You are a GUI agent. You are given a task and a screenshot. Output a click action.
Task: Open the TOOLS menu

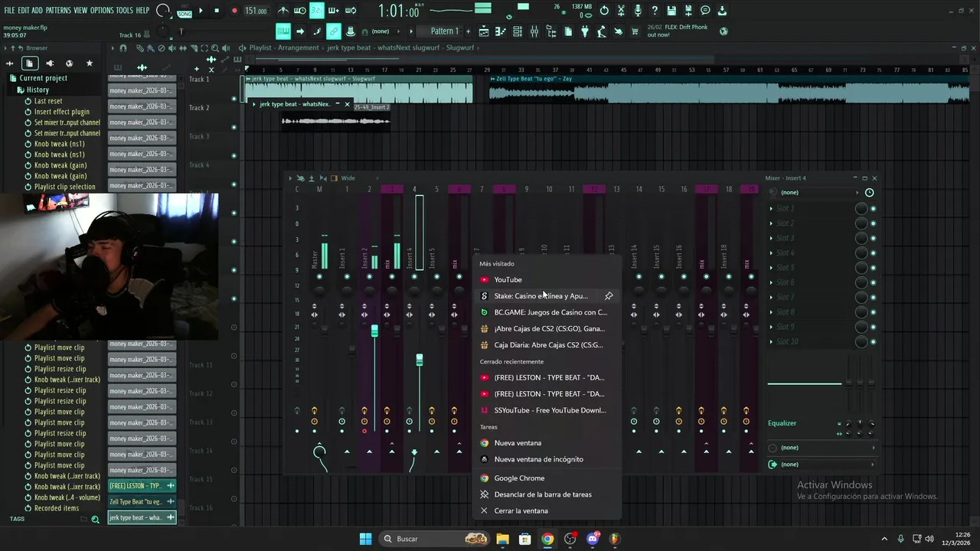124,11
